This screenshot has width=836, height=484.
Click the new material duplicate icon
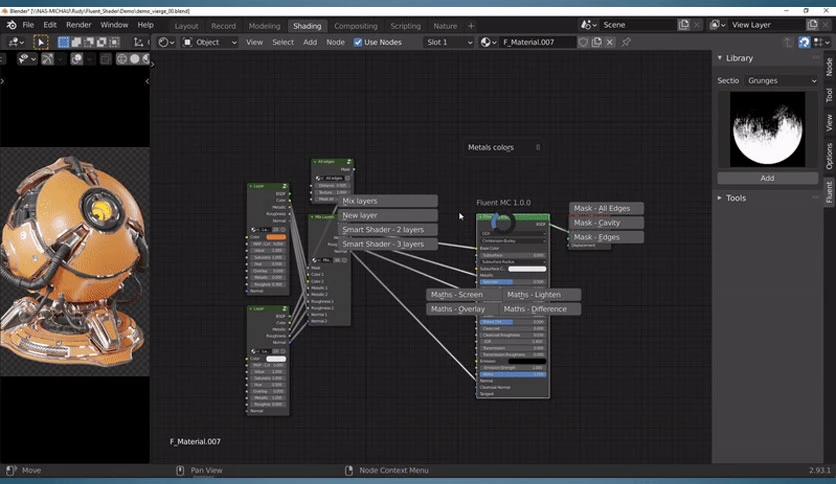click(597, 42)
